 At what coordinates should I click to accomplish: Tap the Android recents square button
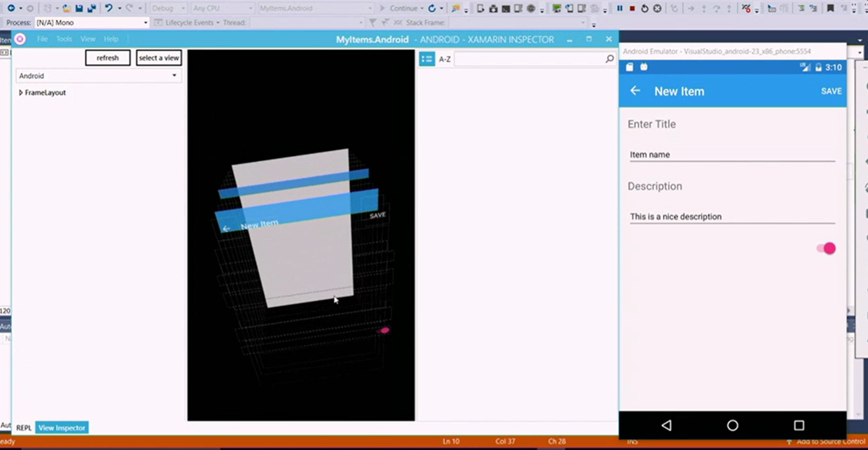tap(798, 425)
